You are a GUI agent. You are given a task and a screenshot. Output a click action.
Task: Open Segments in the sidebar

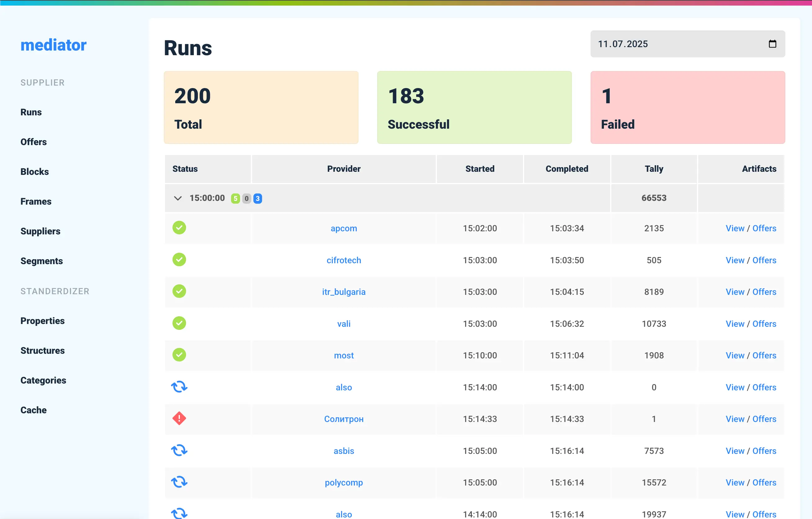point(42,261)
